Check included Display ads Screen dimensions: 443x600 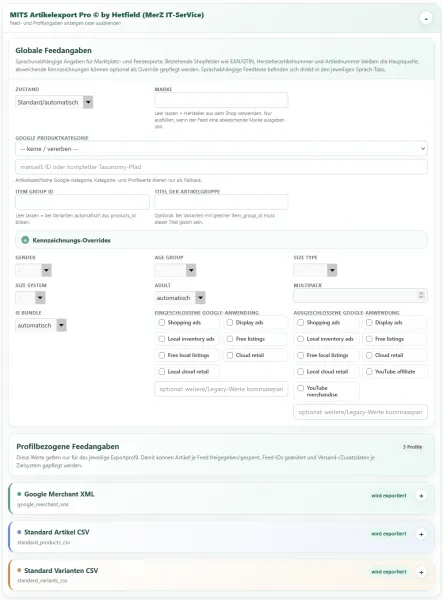click(230, 323)
